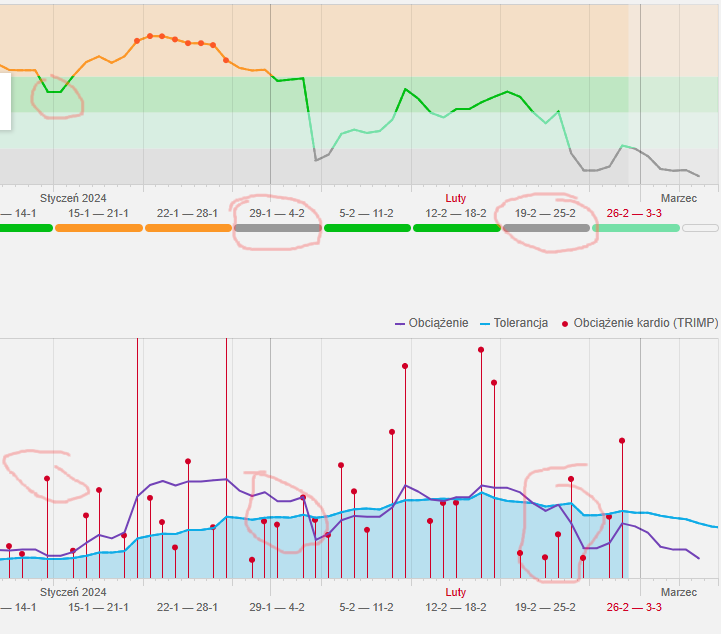
Task: Open the red '26-2 — 3-3' week under upper chart
Action: [634, 213]
